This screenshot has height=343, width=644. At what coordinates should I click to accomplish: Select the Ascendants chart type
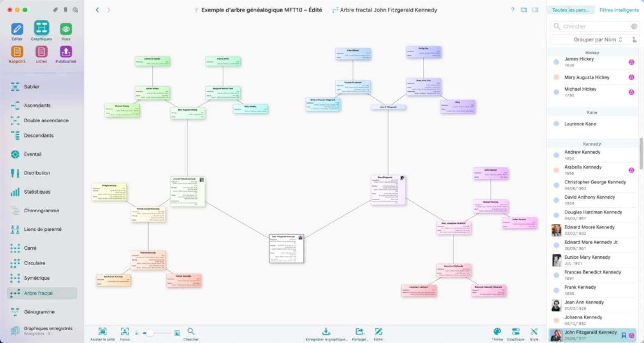pyautogui.click(x=41, y=105)
